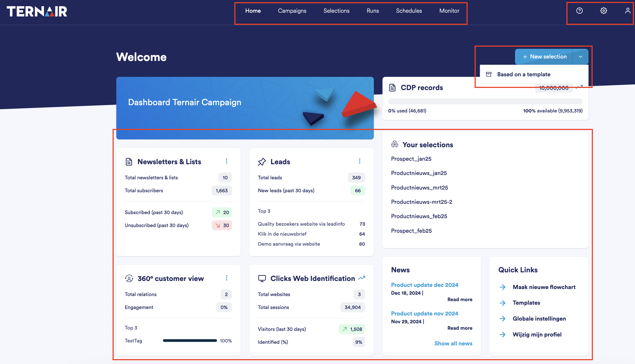Click the Total websites 3 value
Viewport: 635px width, 364px height.
[x=359, y=294]
